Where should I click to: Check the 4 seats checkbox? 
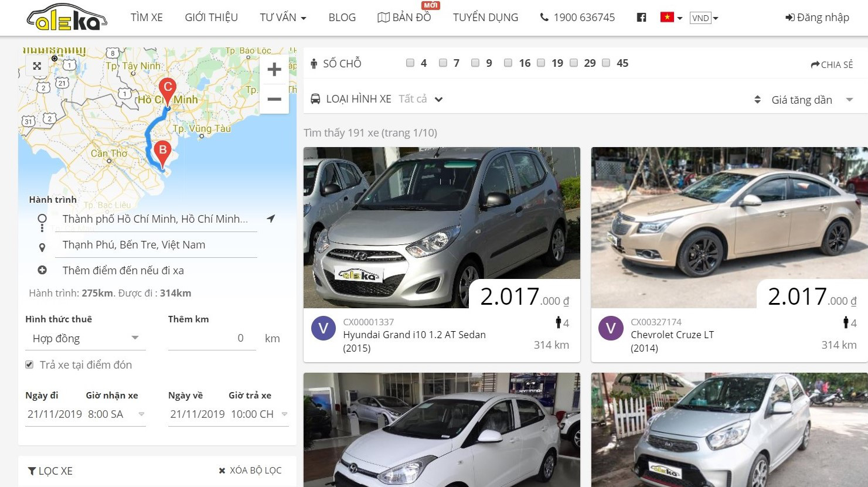(x=410, y=63)
